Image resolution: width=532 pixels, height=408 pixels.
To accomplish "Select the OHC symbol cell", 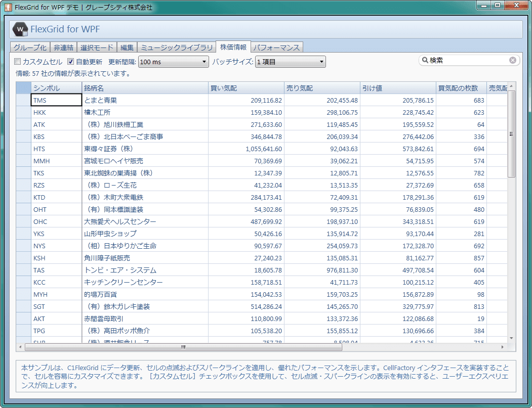I will (56, 221).
